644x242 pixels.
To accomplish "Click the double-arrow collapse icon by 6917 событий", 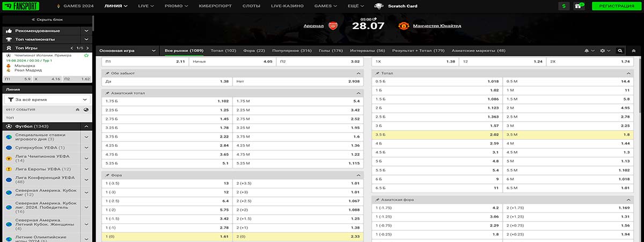I will point(77,109).
